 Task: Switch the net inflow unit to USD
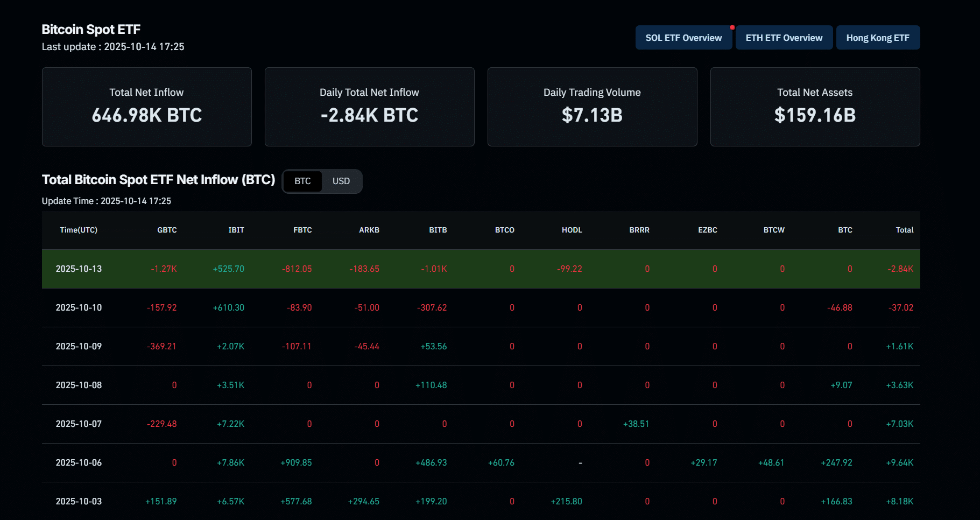click(341, 181)
